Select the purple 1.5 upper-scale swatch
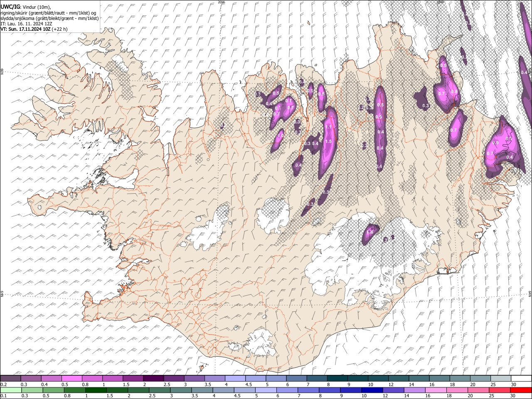The image size is (532, 399). coord(133,378)
